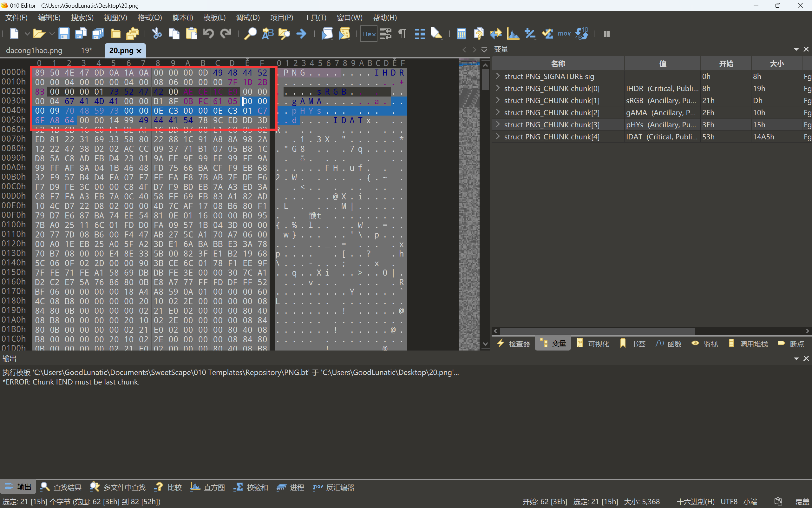Click the Run Template icon
812x508 pixels.
[344, 34]
